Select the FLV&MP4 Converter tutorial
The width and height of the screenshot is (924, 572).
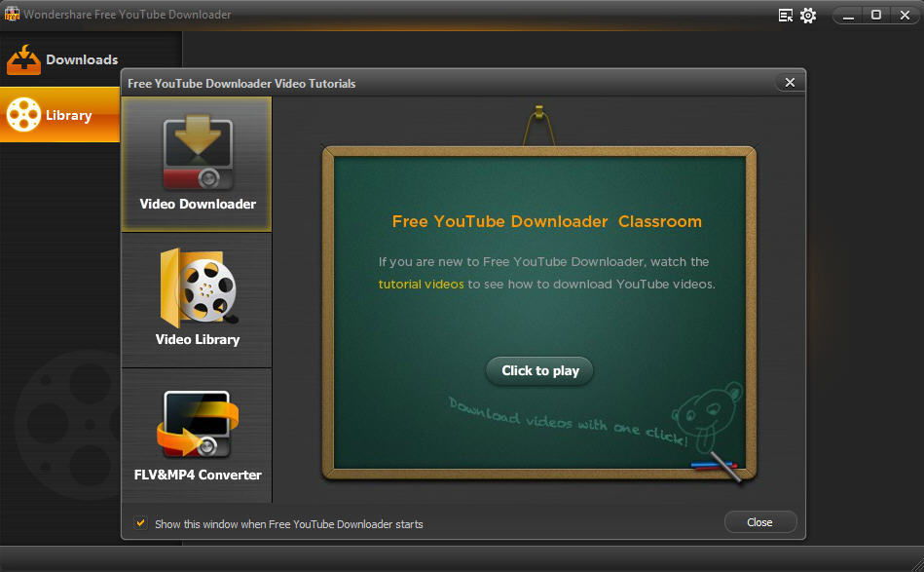point(197,436)
